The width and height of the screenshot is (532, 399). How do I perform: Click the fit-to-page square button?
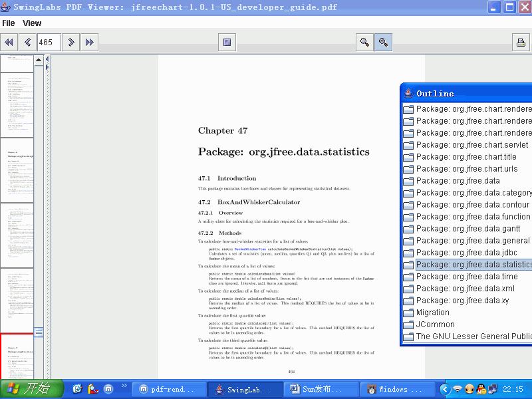tap(227, 43)
